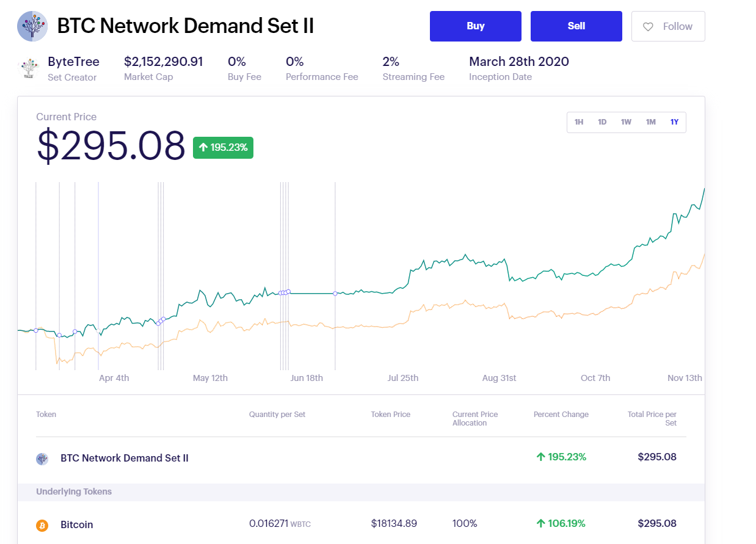Select the 1Y chart timeframe
Viewport: 756px width, 544px height.
point(674,122)
